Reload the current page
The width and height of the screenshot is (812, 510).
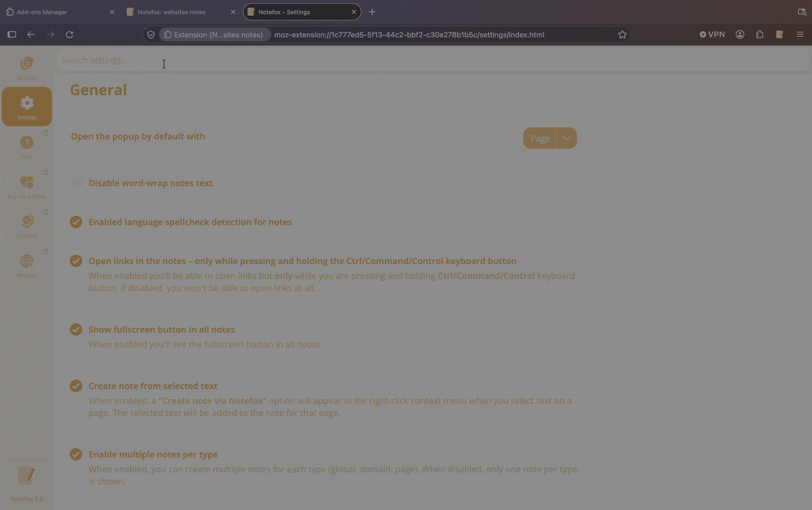(70, 34)
